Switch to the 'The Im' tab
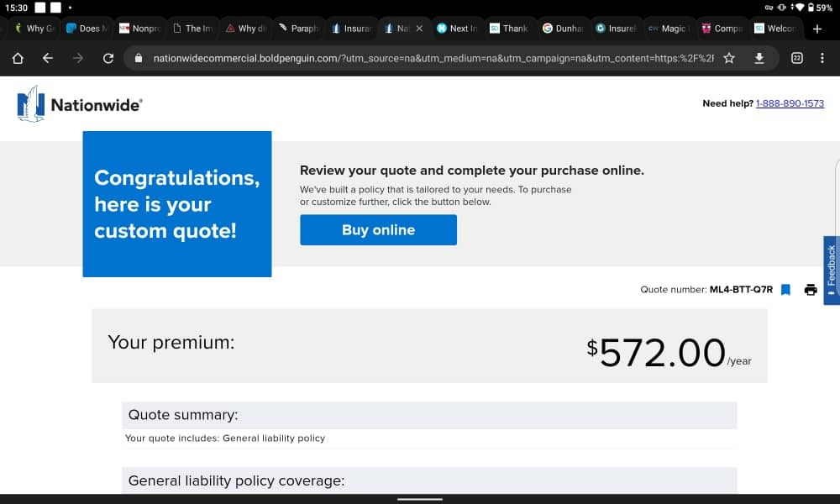840x504 pixels. pos(193,29)
